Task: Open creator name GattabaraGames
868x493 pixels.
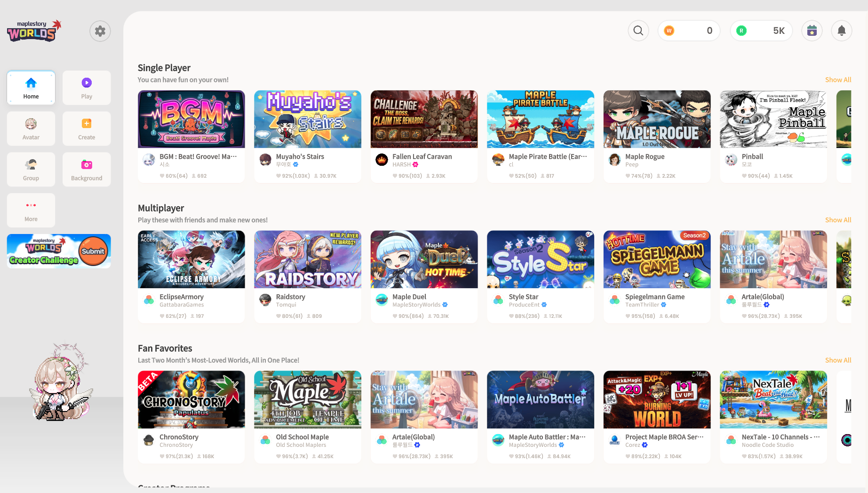Action: click(x=182, y=305)
